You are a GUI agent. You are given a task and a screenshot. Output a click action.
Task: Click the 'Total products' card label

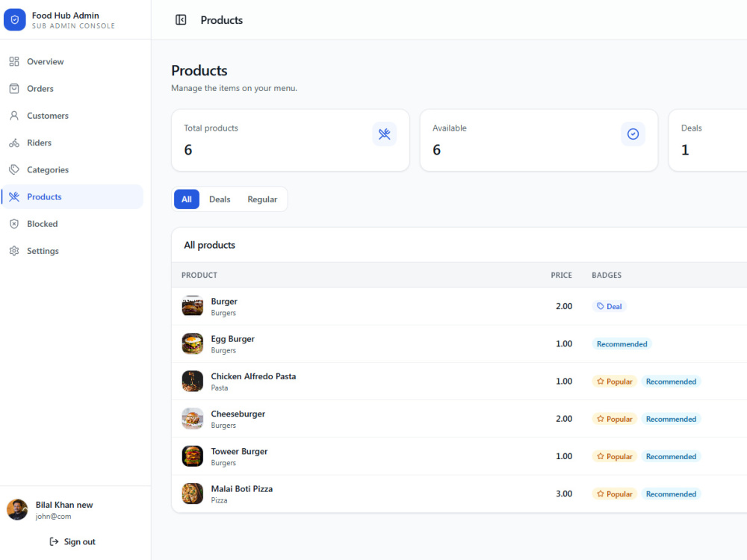point(211,128)
